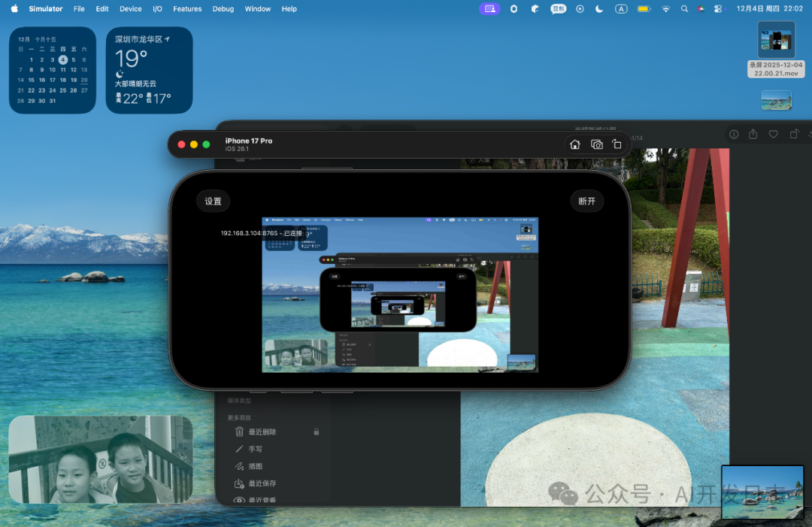The height and width of the screenshot is (527, 812).
Task: Favorite the photo with heart icon
Action: click(773, 134)
